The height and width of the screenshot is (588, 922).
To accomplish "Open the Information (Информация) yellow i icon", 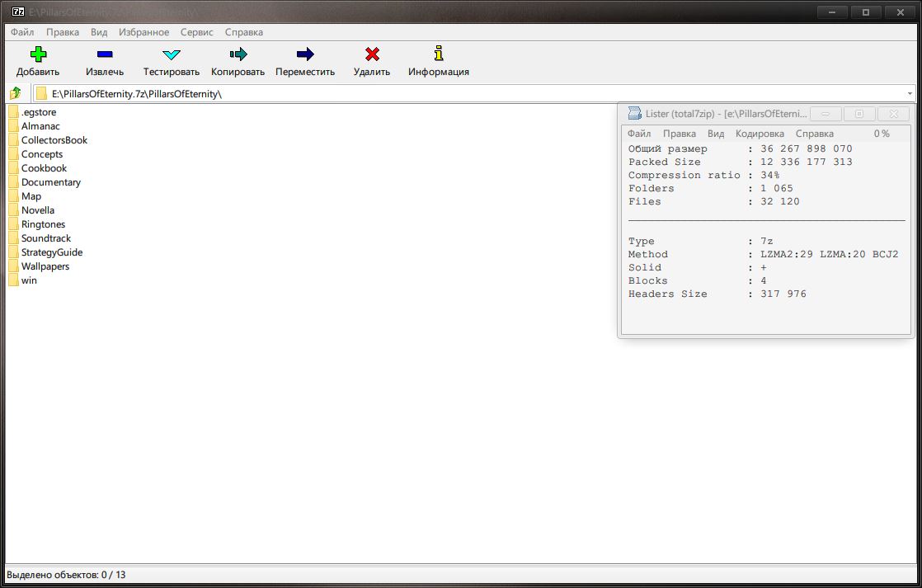I will [439, 54].
